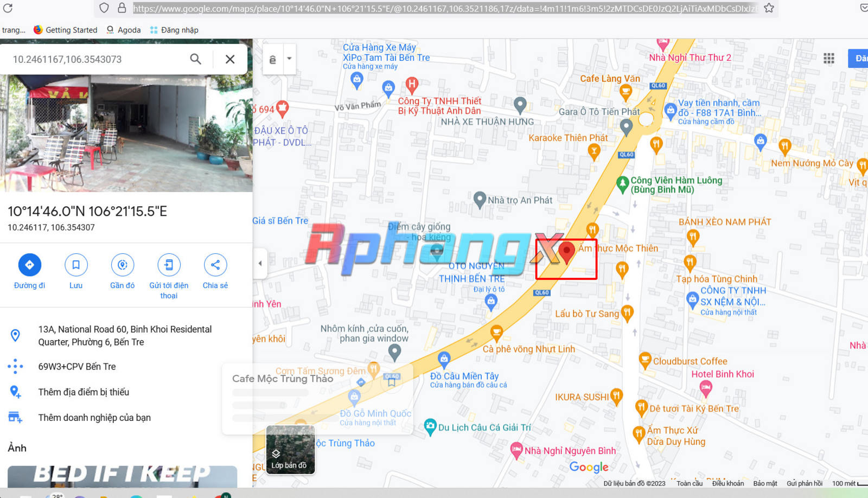
Task: Open the Hotel Binh Khoi marker
Action: tap(705, 388)
